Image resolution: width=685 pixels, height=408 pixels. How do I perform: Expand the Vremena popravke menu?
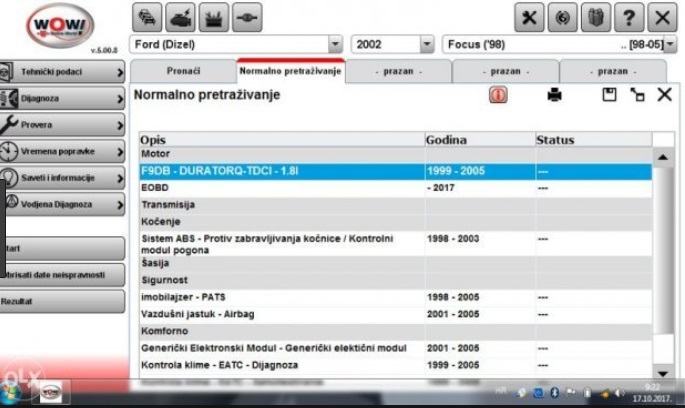point(62,152)
